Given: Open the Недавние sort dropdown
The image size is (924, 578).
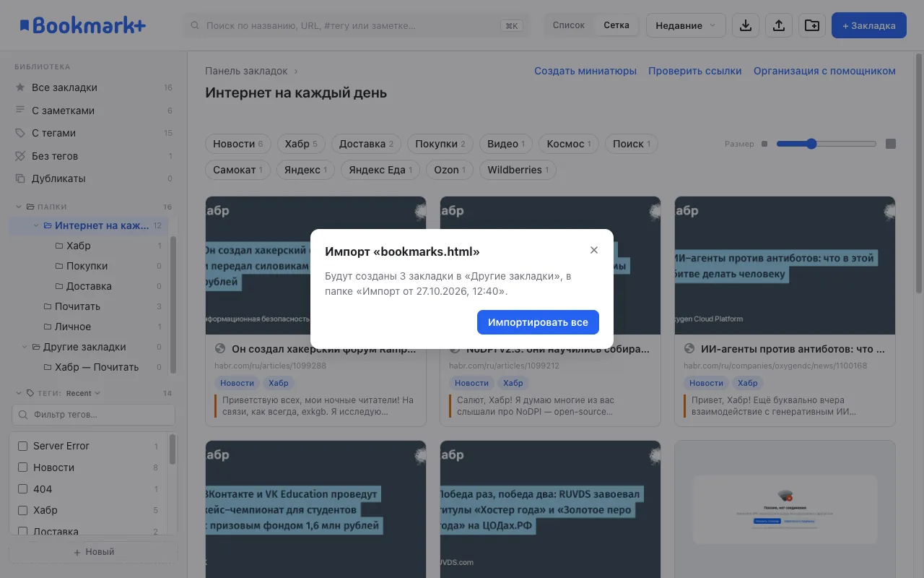Looking at the screenshot, I should pyautogui.click(x=686, y=25).
